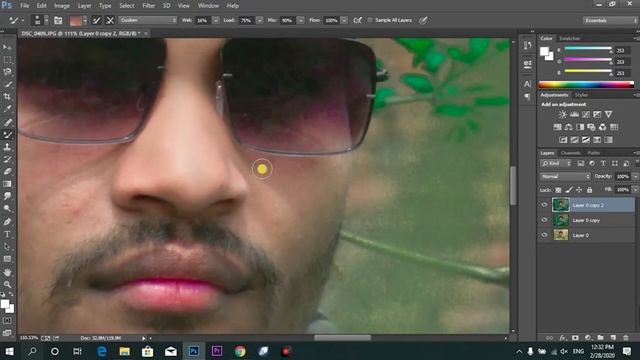Hide the Layer 0 copy 2 layer
640x360 pixels.
click(x=544, y=205)
